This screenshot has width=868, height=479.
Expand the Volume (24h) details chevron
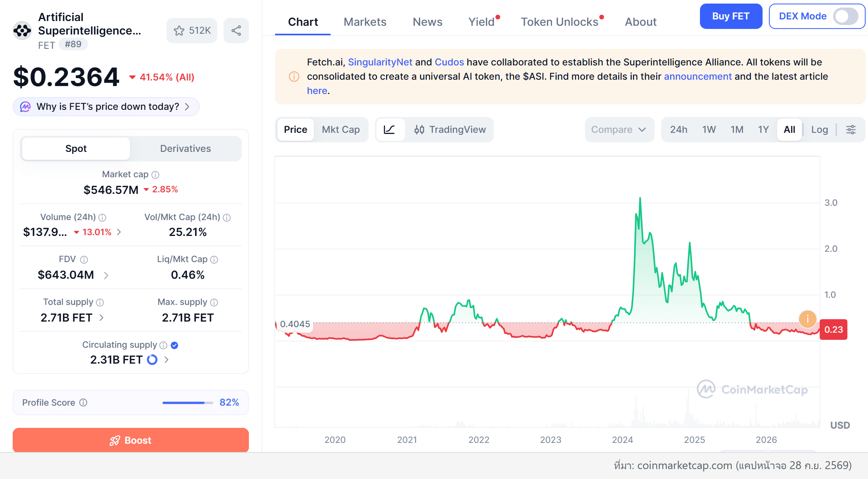pyautogui.click(x=119, y=232)
